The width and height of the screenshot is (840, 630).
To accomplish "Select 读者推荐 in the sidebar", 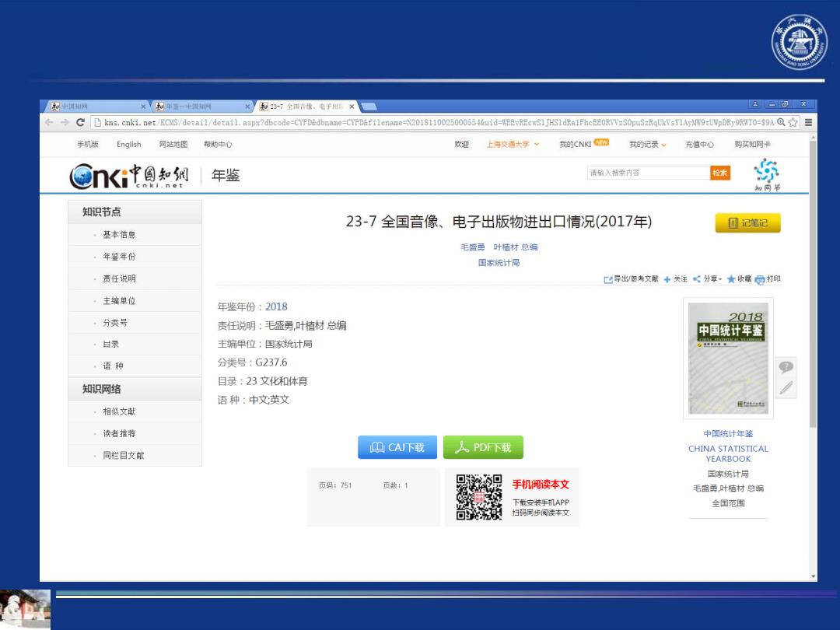I will coord(120,433).
